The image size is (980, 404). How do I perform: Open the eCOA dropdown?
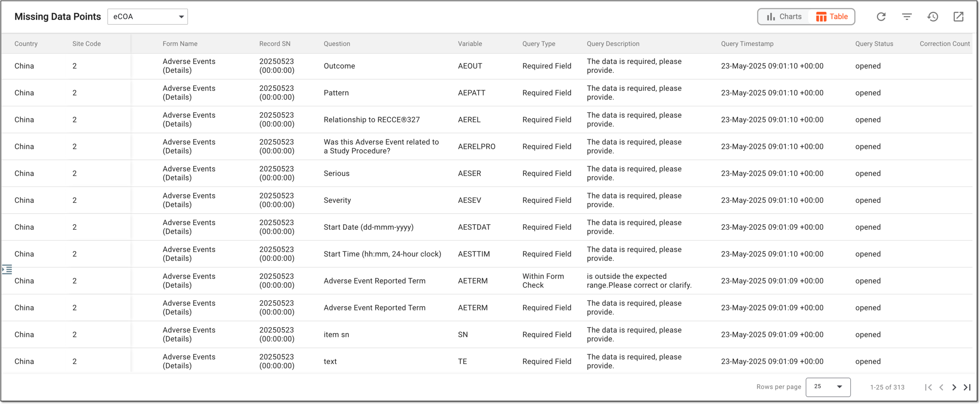point(148,16)
